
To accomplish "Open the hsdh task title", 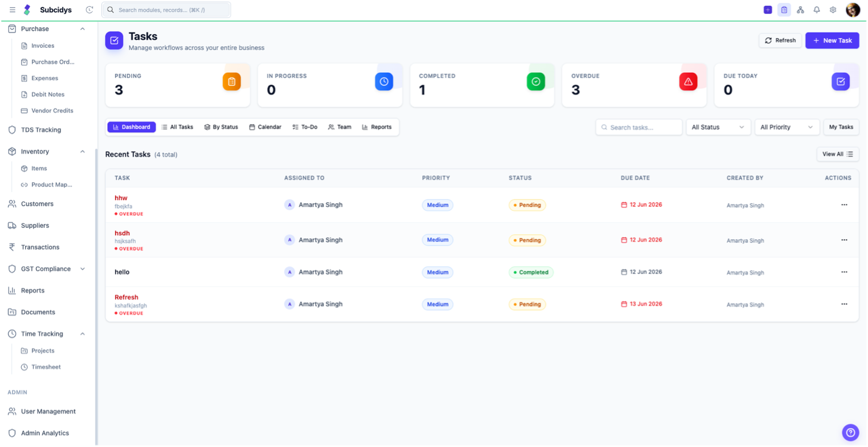I will point(122,233).
